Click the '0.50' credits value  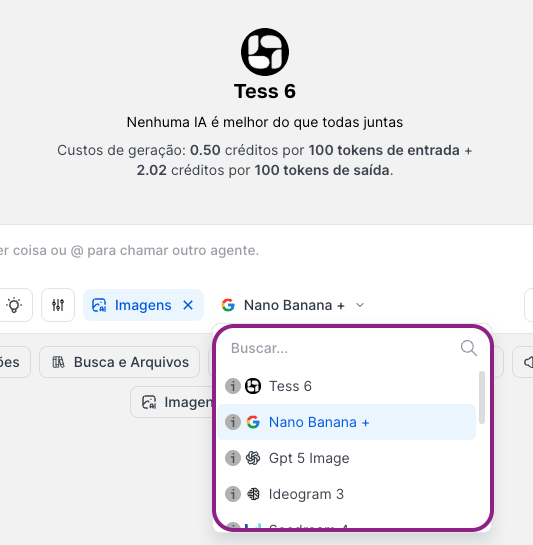tap(205, 150)
